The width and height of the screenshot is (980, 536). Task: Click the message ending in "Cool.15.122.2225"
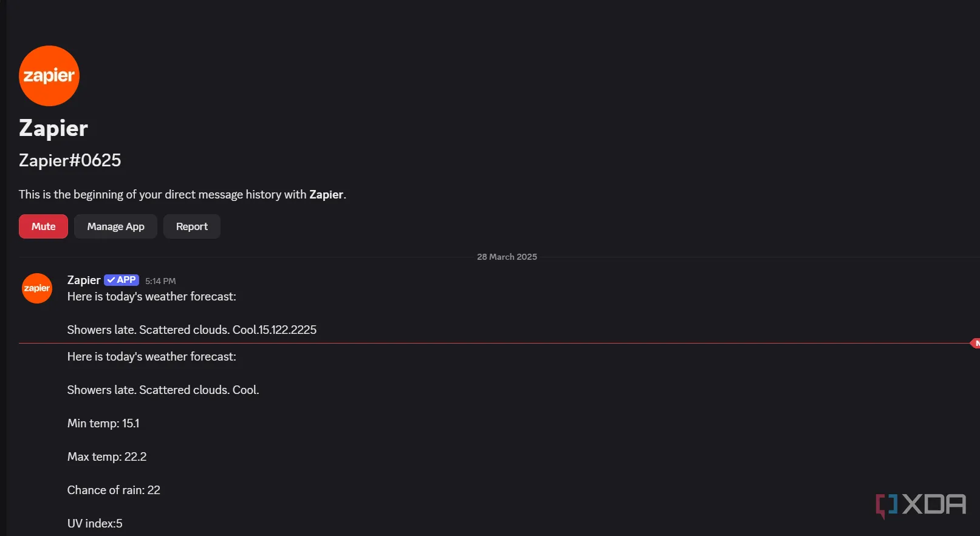[x=192, y=330]
